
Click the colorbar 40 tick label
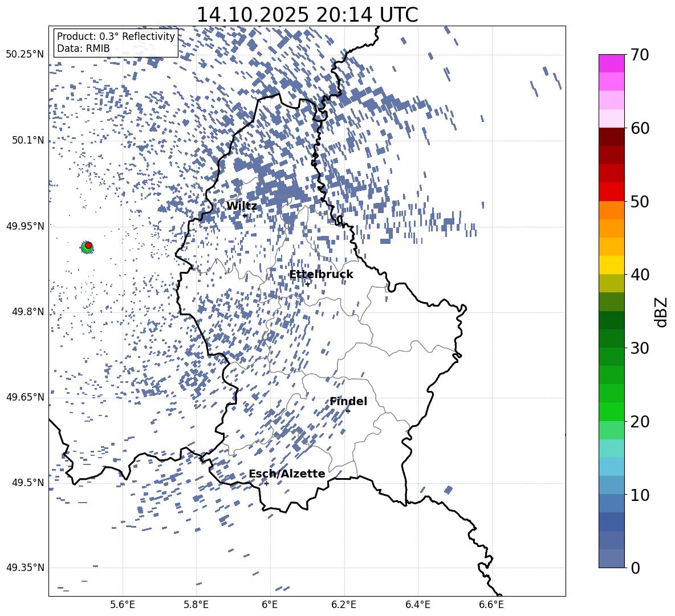pos(640,275)
